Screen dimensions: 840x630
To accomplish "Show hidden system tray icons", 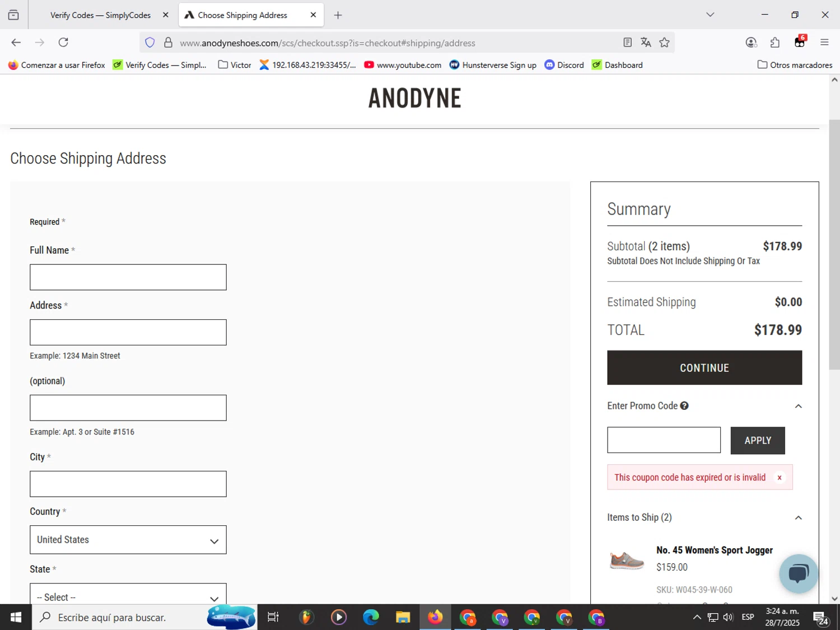I will [697, 617].
